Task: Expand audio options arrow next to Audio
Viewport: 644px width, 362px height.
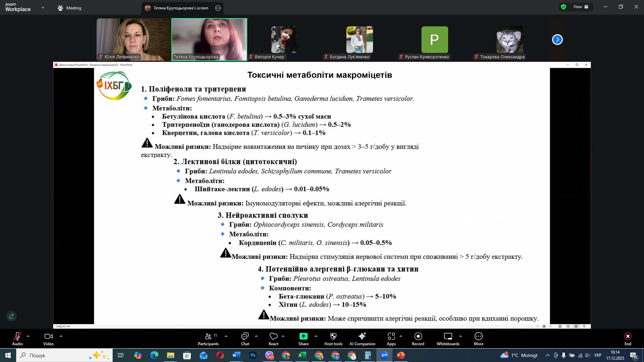Action: [28, 336]
